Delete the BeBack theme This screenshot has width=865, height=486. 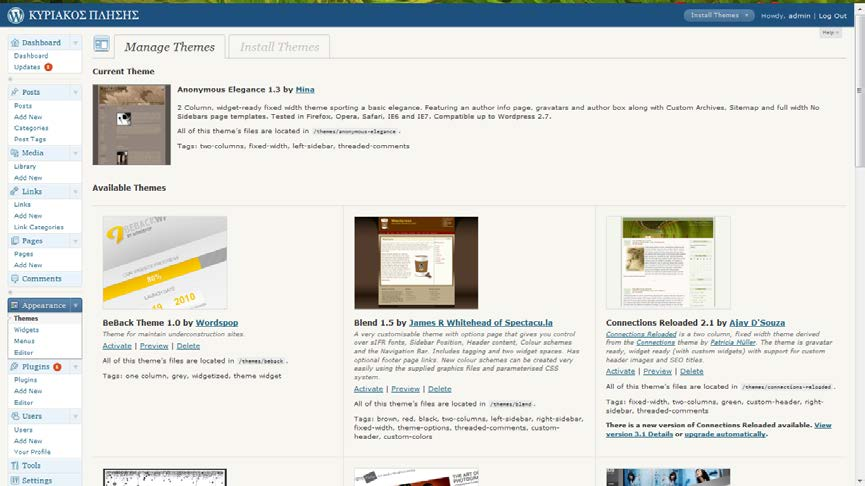[188, 346]
